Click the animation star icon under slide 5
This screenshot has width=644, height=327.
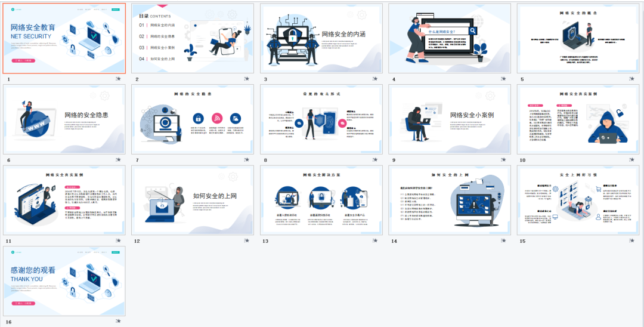click(x=633, y=79)
